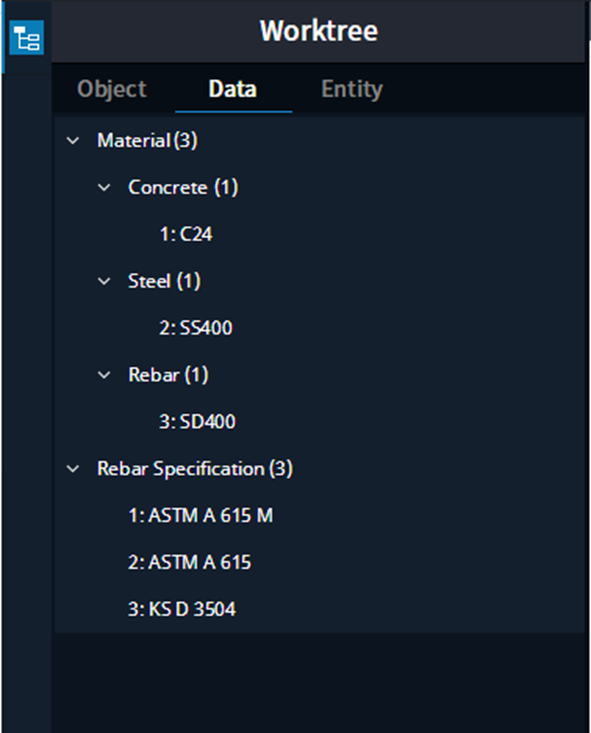This screenshot has height=733, width=591.
Task: Select the Data tab
Action: pyautogui.click(x=233, y=89)
